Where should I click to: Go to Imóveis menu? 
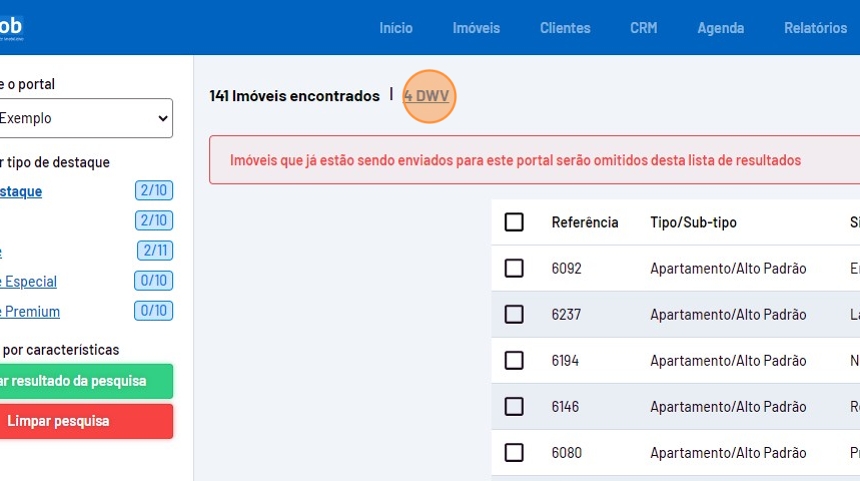(476, 28)
